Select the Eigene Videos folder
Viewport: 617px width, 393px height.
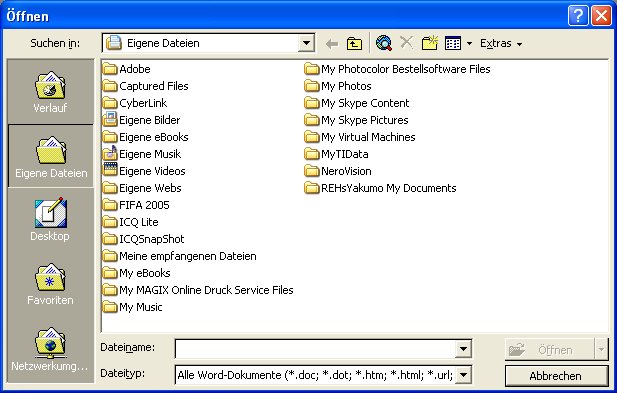[x=144, y=171]
